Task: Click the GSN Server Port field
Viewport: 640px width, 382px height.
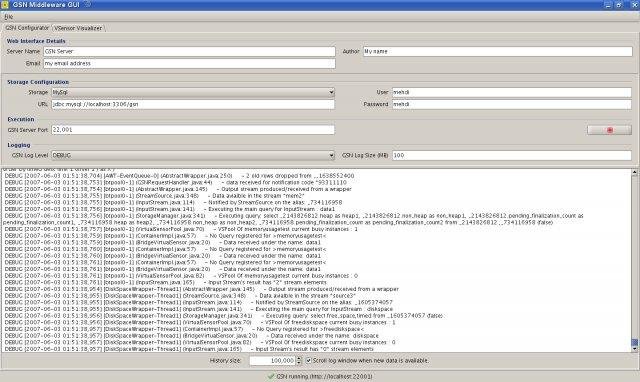Action: click(193, 130)
